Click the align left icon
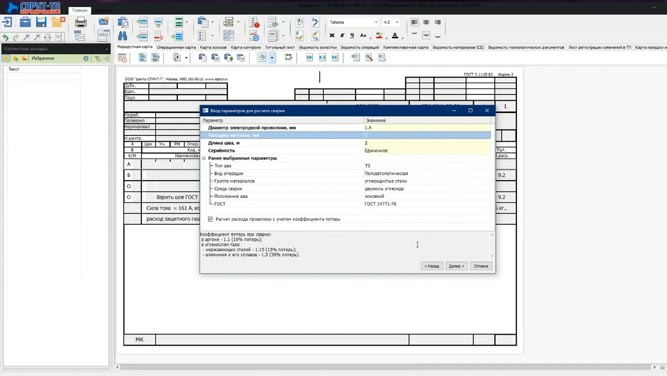The height and width of the screenshot is (376, 667). click(x=414, y=22)
